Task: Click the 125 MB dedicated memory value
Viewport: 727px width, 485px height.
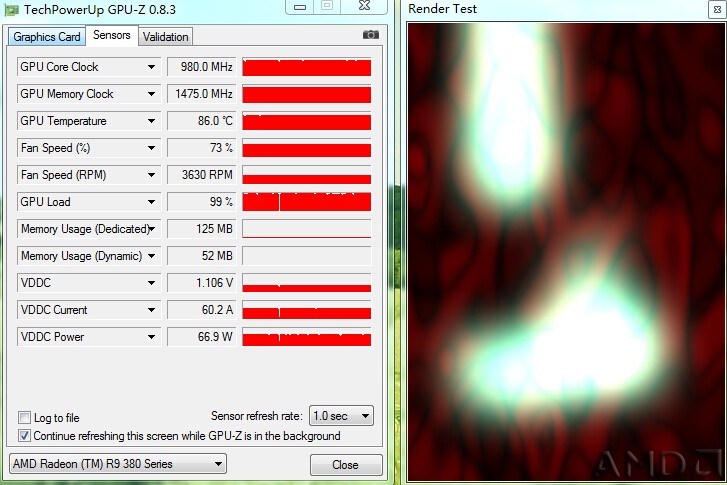Action: click(201, 229)
